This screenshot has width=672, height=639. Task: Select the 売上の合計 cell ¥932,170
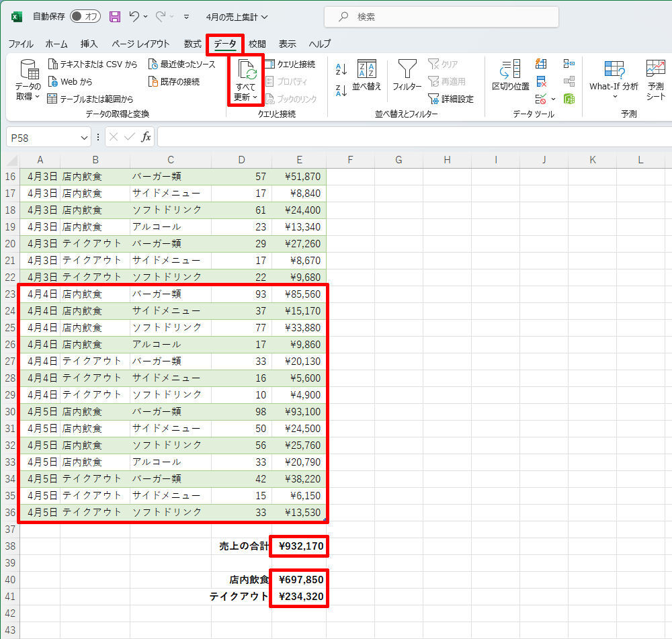300,546
